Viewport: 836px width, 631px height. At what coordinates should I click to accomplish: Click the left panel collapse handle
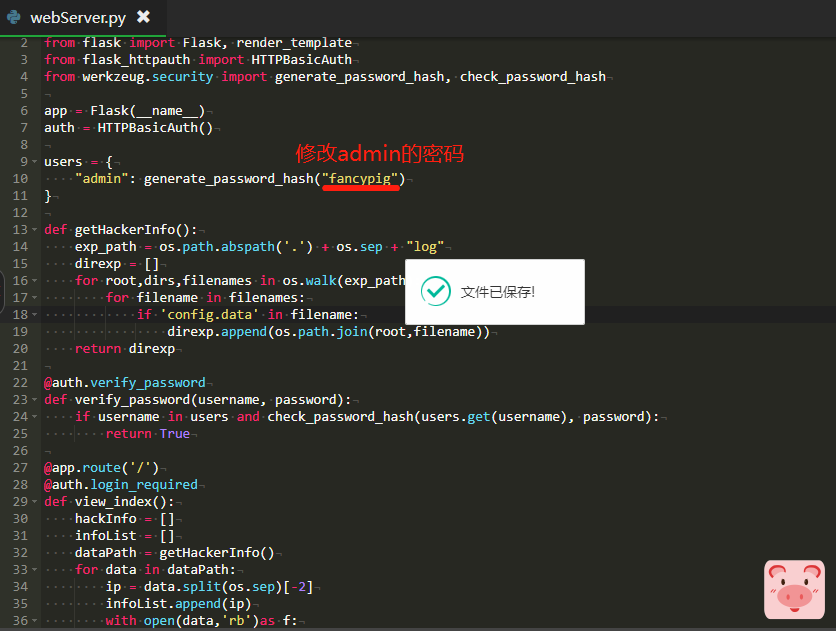(x=2, y=292)
